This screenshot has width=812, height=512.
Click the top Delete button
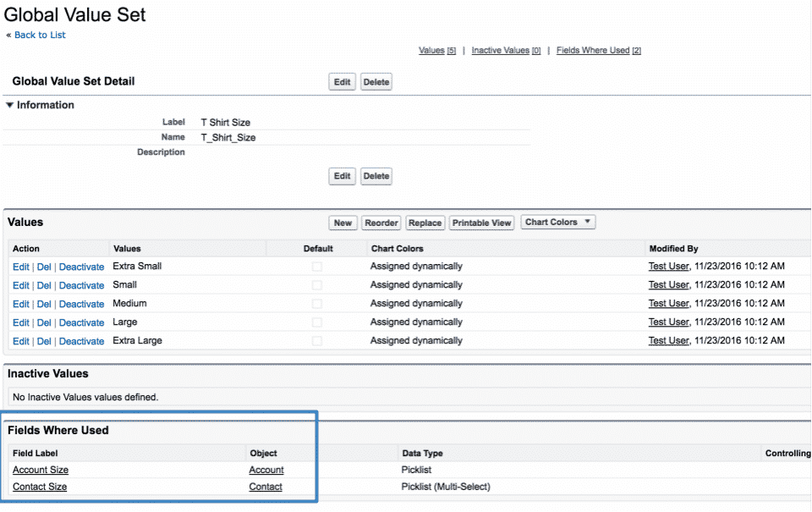click(376, 82)
